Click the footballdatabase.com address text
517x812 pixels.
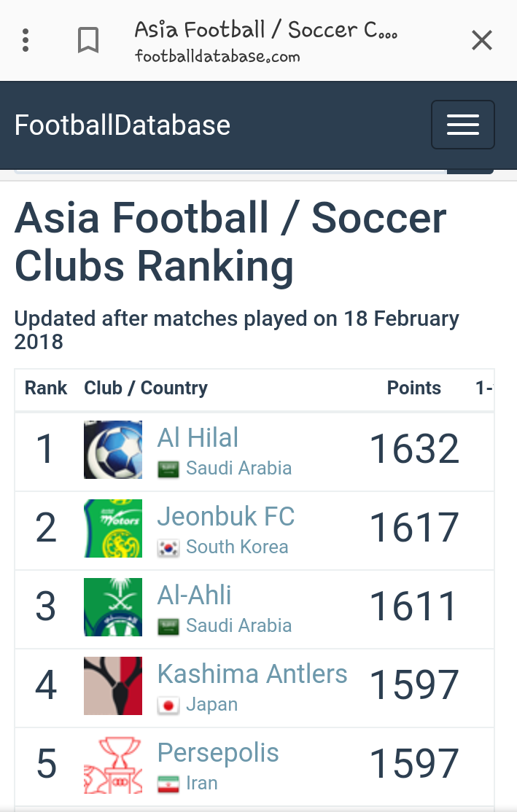217,56
